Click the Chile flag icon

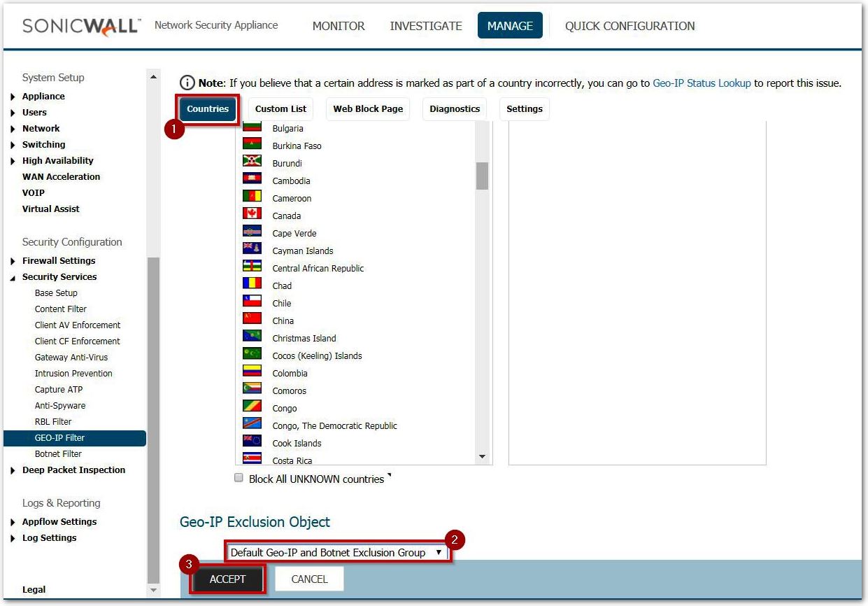pos(252,301)
